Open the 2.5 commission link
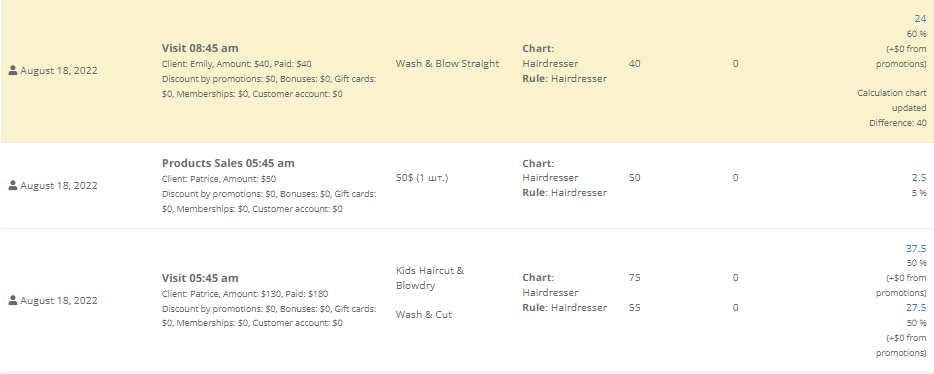 pos(919,177)
